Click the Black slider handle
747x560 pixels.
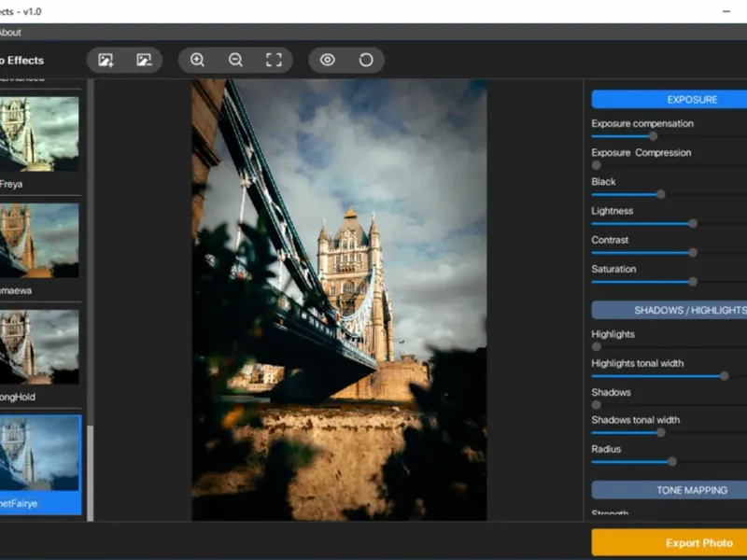pyautogui.click(x=661, y=194)
